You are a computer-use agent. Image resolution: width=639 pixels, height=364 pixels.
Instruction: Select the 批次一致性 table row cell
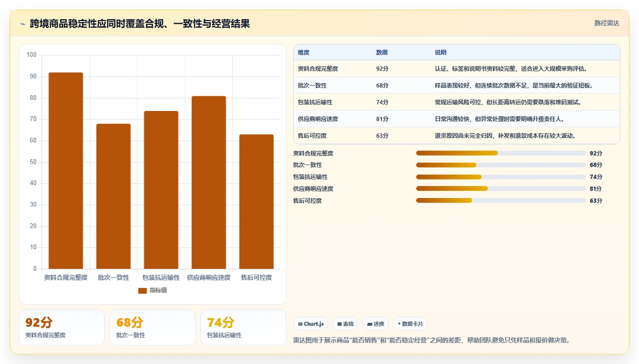click(311, 86)
